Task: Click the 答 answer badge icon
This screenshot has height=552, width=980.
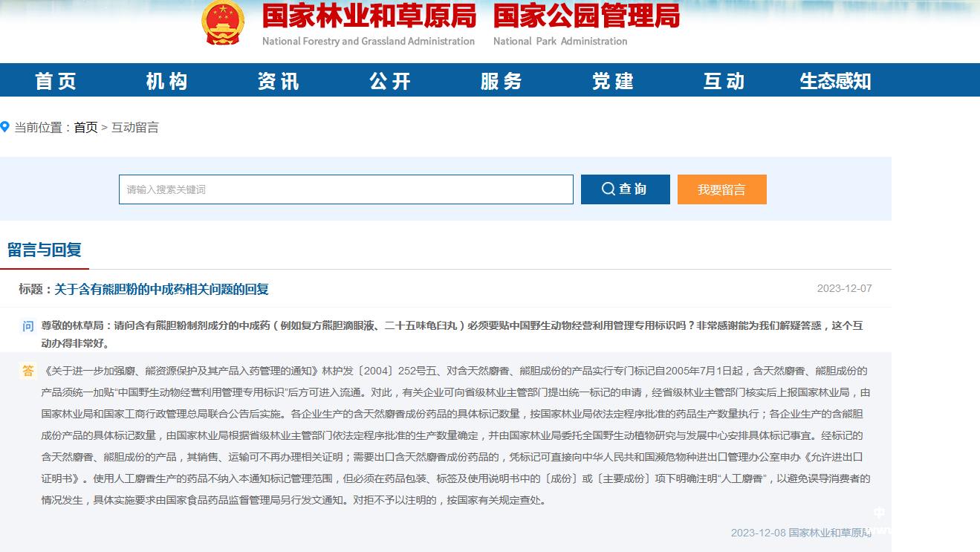Action: click(28, 371)
